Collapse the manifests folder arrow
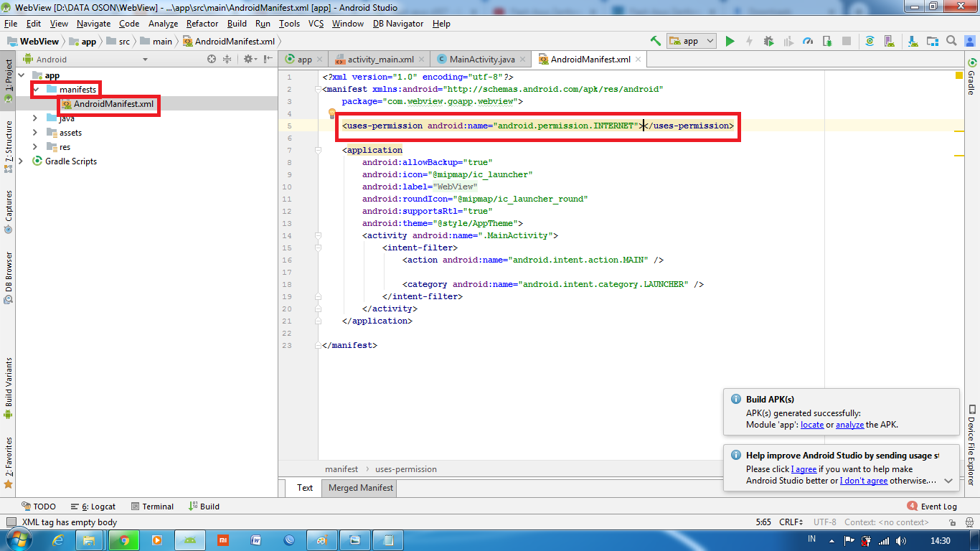980x551 pixels. [35, 90]
